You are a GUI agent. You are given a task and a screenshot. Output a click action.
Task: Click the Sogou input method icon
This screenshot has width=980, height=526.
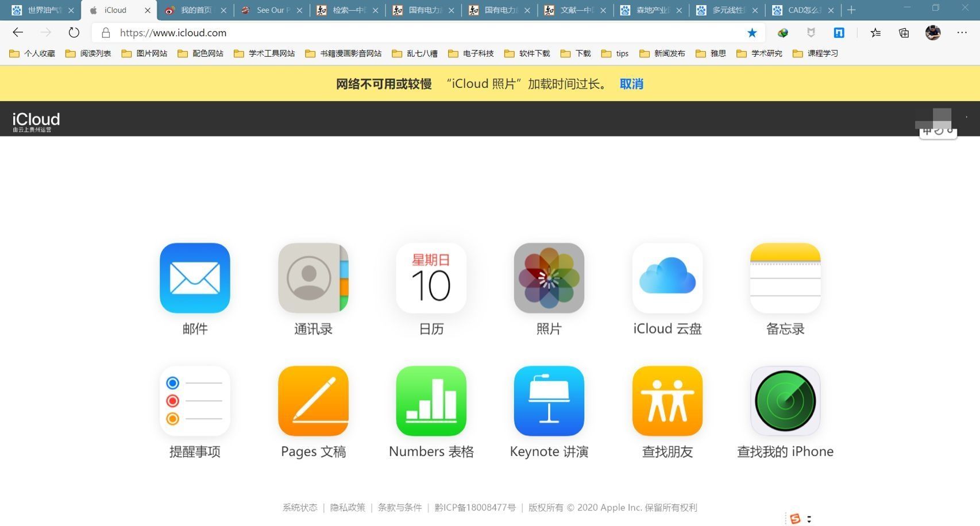pos(795,519)
